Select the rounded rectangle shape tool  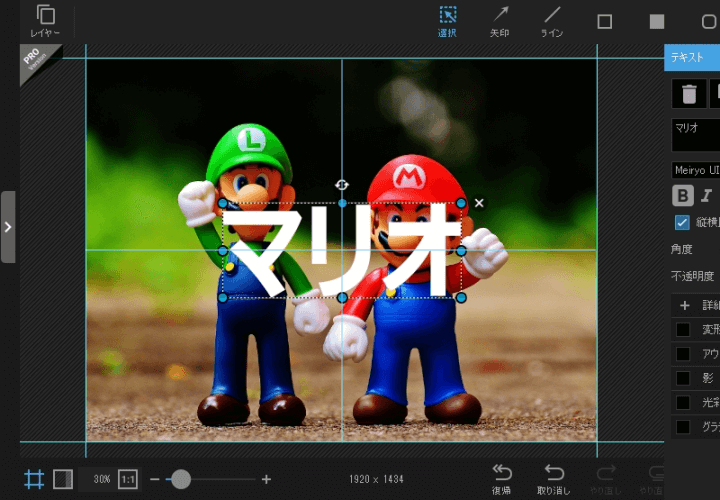point(709,22)
